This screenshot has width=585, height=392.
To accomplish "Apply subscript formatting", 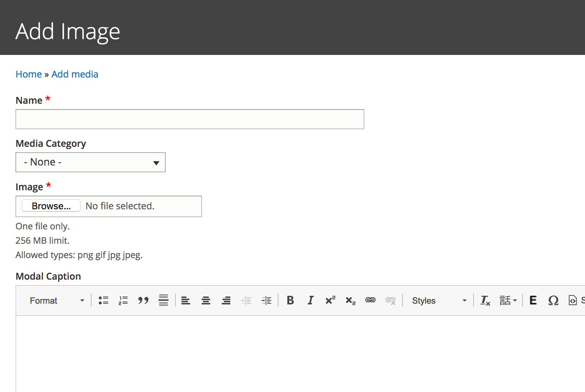I will point(350,300).
